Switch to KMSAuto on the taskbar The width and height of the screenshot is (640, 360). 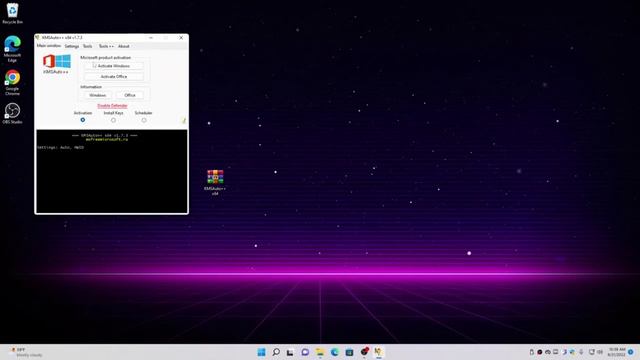tap(378, 352)
